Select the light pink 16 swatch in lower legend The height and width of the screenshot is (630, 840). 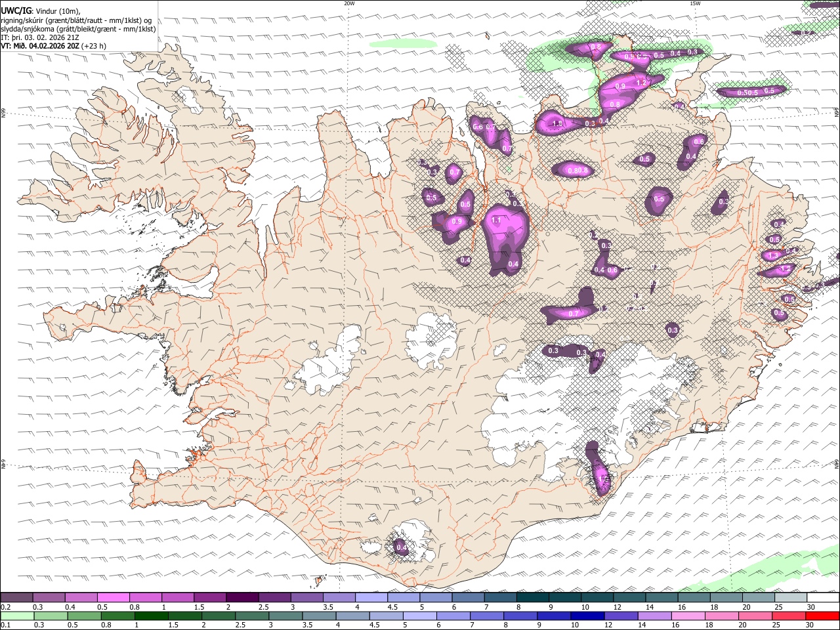[x=688, y=616]
